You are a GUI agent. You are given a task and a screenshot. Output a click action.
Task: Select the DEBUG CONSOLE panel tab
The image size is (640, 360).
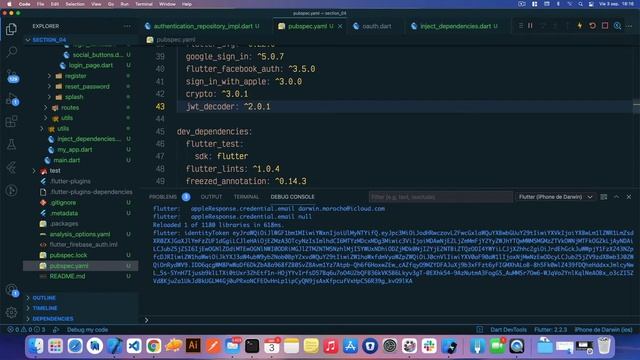[x=293, y=197]
